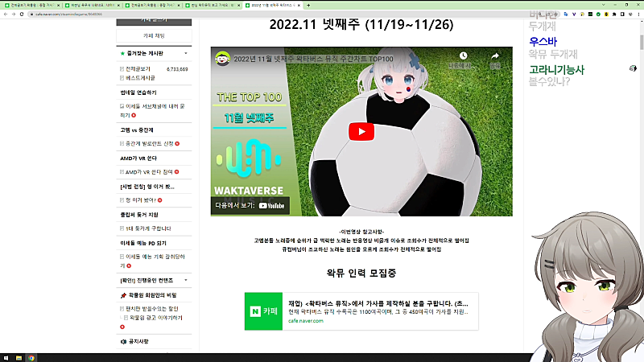Click the 'WAKTAVERSE' logo text in video thumbnail

(249, 191)
